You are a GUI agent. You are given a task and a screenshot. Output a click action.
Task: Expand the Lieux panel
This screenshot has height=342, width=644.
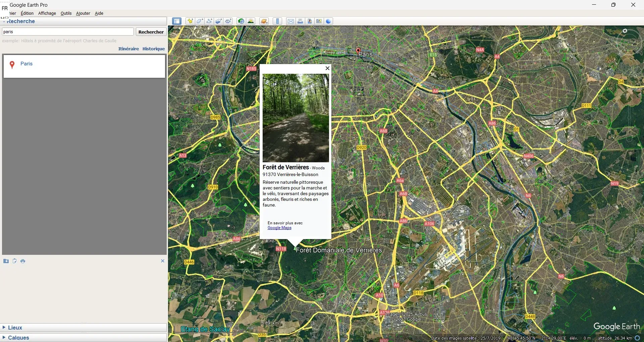pos(84,328)
